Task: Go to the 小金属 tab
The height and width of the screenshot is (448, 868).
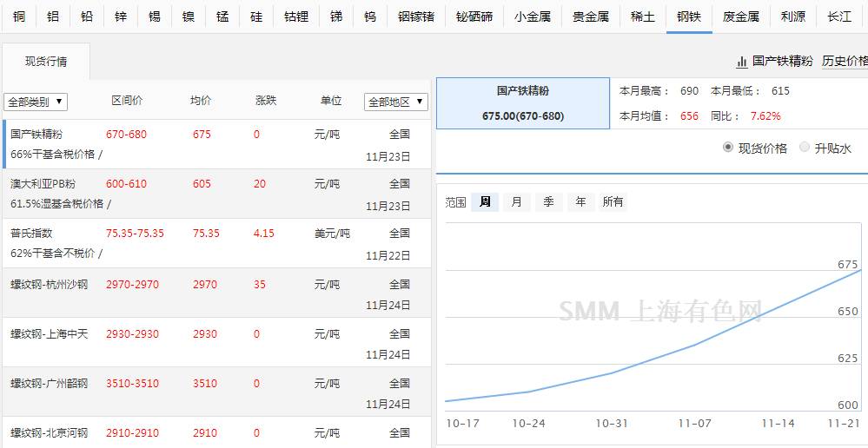Action: [532, 16]
